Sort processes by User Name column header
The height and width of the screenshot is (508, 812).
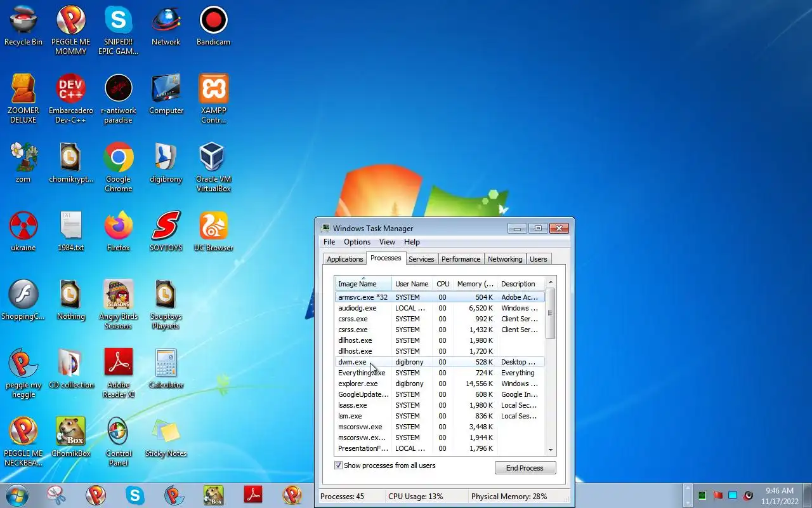(412, 284)
